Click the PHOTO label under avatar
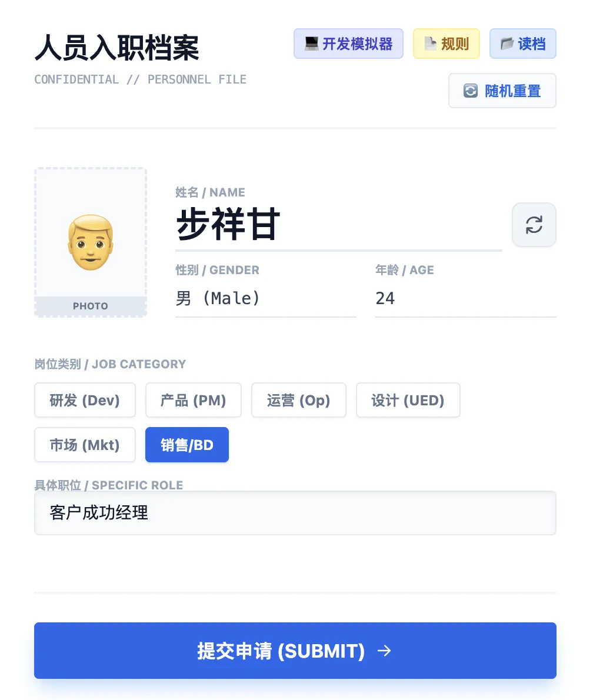The image size is (593, 700). tap(90, 306)
